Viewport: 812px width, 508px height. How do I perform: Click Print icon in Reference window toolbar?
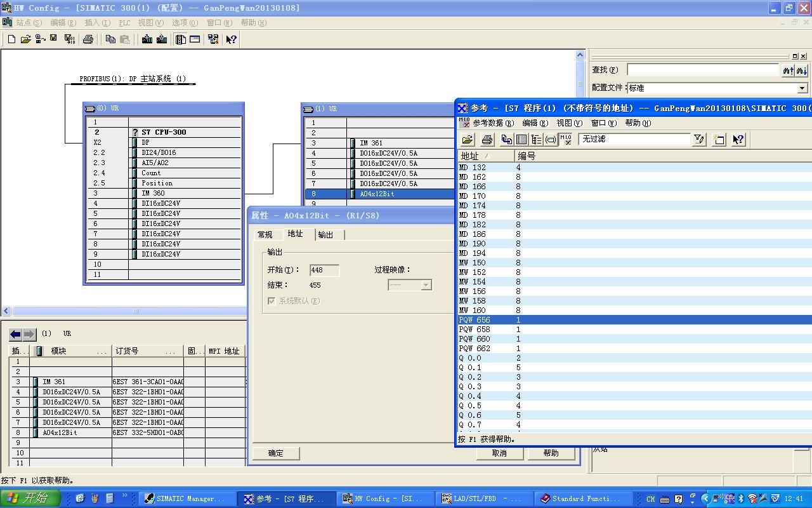point(487,139)
